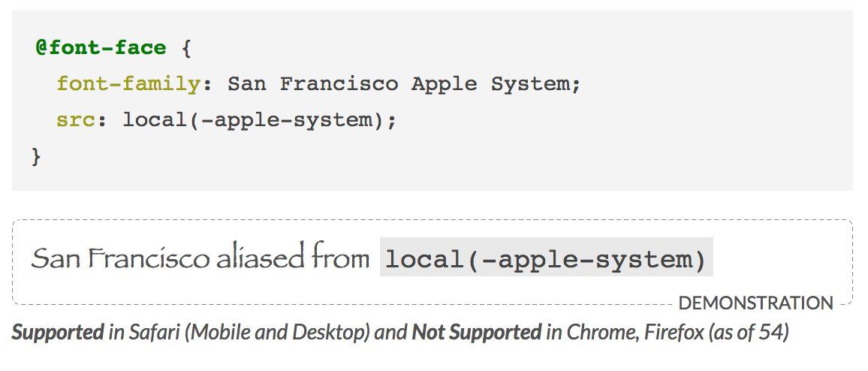Click the San Francisco Apple System value
Screen dimensions: 868x371
click(x=403, y=84)
